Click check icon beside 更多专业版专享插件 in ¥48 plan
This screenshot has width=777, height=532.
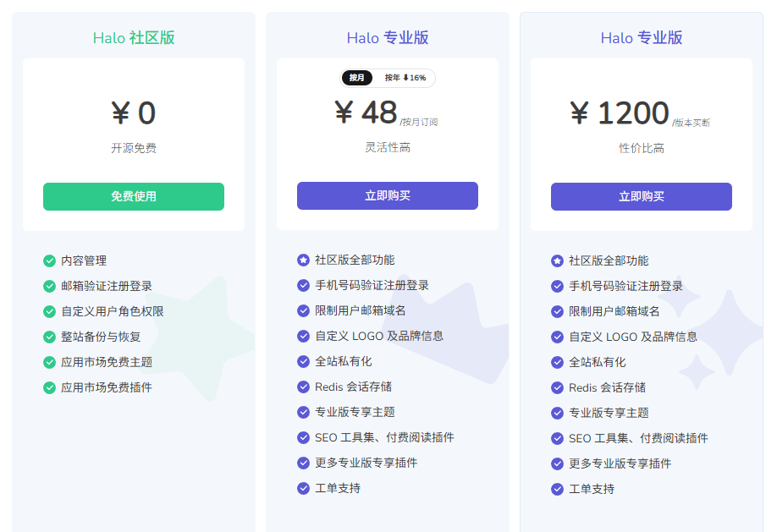303,463
